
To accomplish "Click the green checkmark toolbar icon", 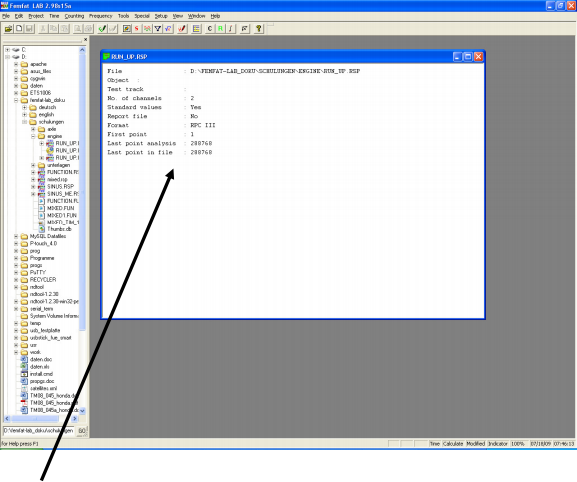I will [x=102, y=28].
